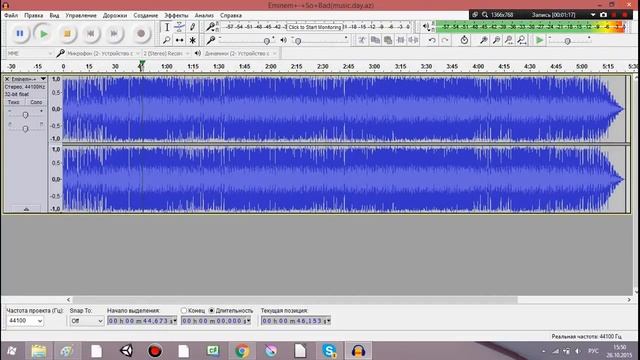
Task: Click the Cut scissors icon
Action: (x=362, y=40)
